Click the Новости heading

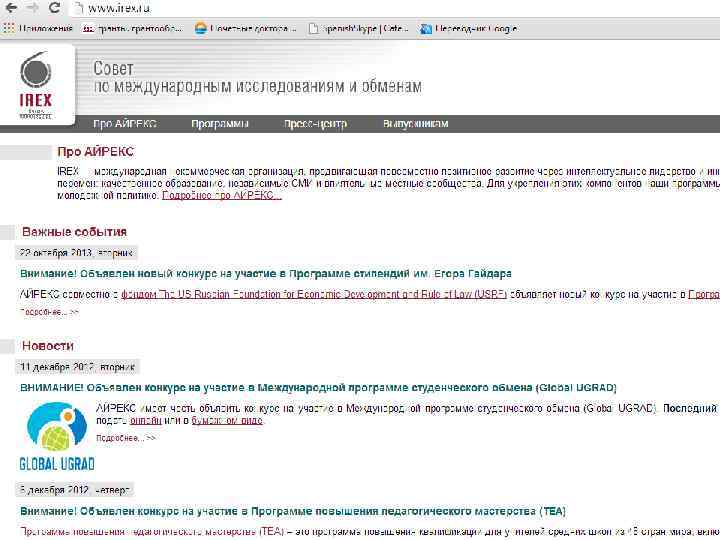(48, 346)
